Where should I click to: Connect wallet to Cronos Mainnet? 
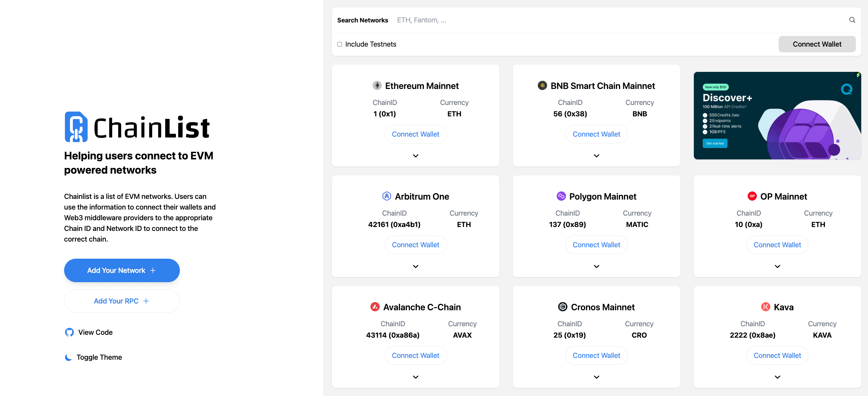[597, 355]
